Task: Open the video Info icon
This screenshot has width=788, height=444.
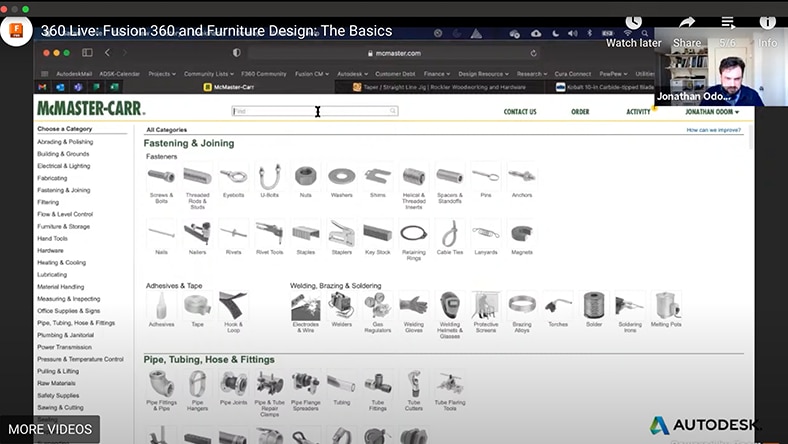Action: [x=767, y=24]
